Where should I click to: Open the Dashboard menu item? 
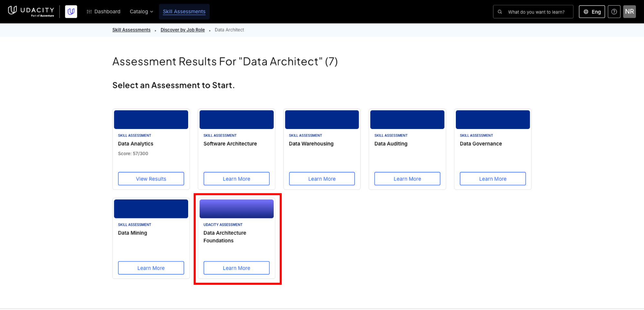[x=103, y=12]
